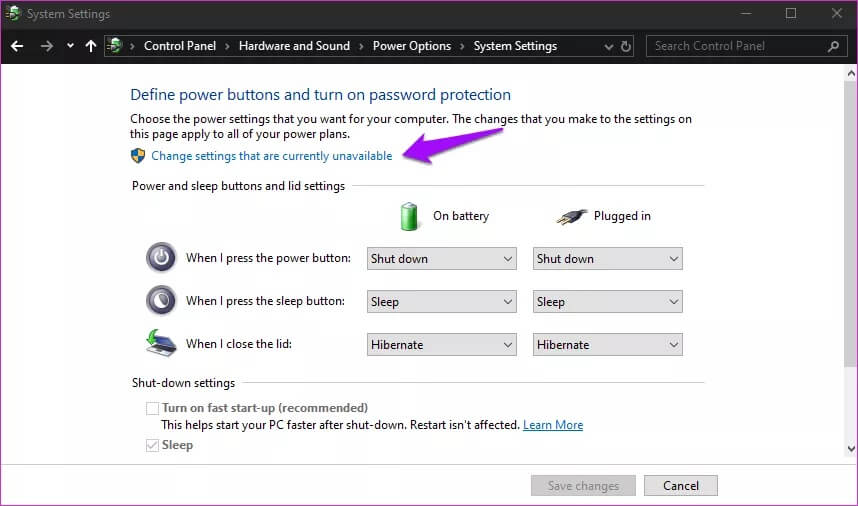Click the laptop lid close icon
This screenshot has width=858, height=506.
click(x=161, y=344)
